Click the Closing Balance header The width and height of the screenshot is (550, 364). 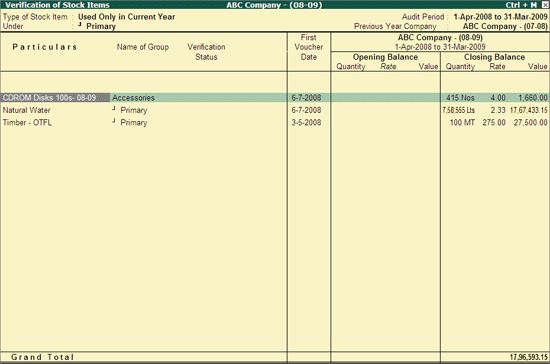(x=494, y=57)
